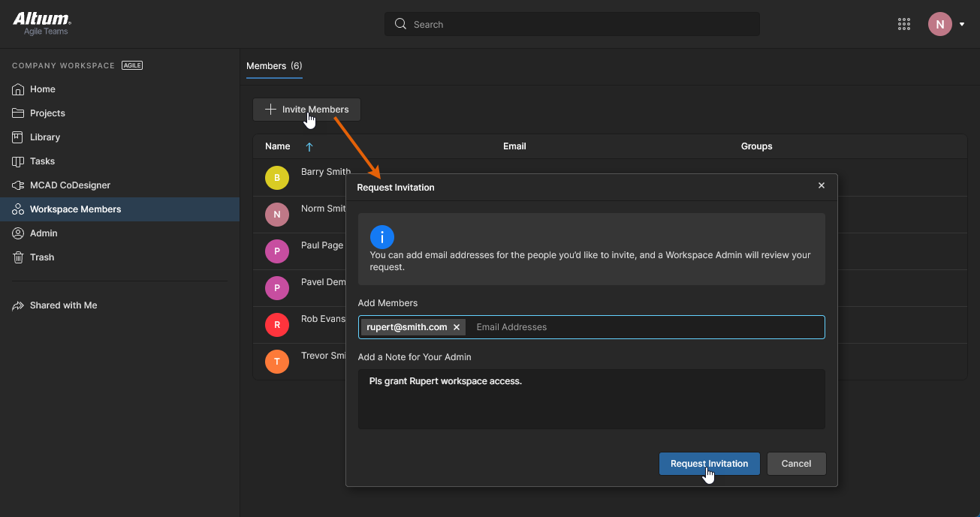Close the Request Invitation dialog
The image size is (980, 517).
[821, 185]
